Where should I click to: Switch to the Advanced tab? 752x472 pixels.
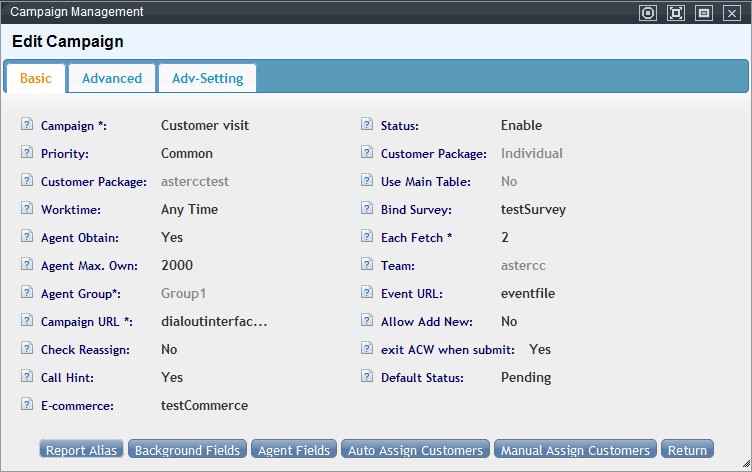112,78
